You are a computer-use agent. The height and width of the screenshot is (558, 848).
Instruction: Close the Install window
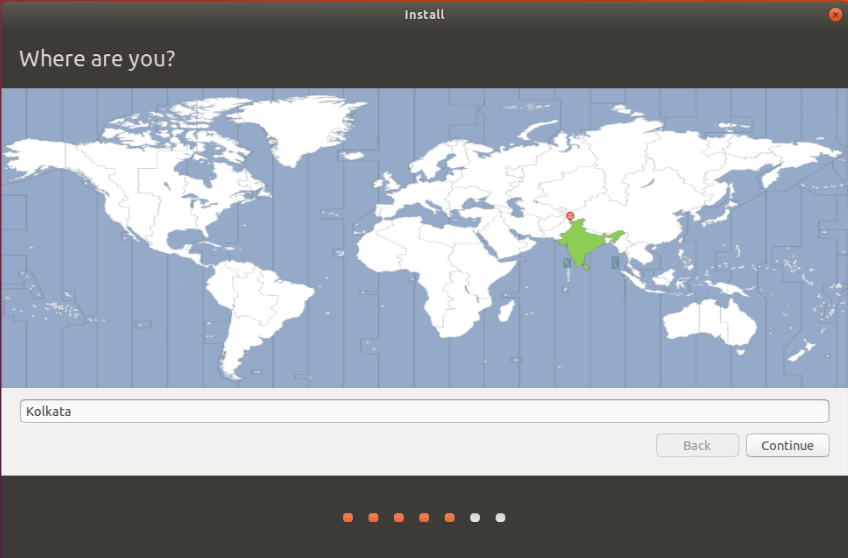[835, 14]
